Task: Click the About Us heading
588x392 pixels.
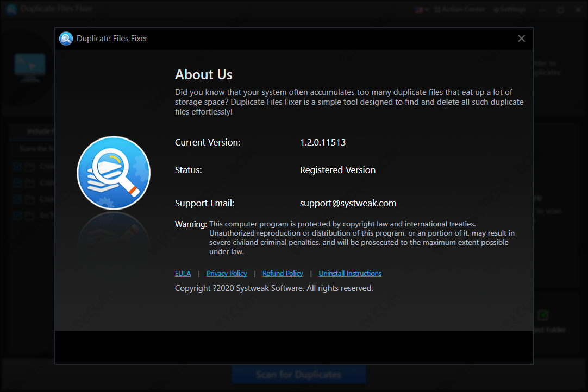Action: (204, 74)
